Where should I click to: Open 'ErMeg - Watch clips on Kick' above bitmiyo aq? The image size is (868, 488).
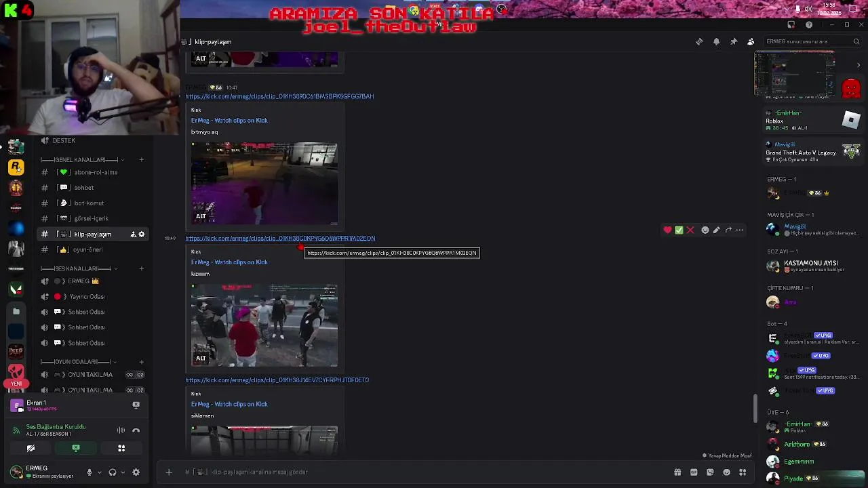click(229, 121)
